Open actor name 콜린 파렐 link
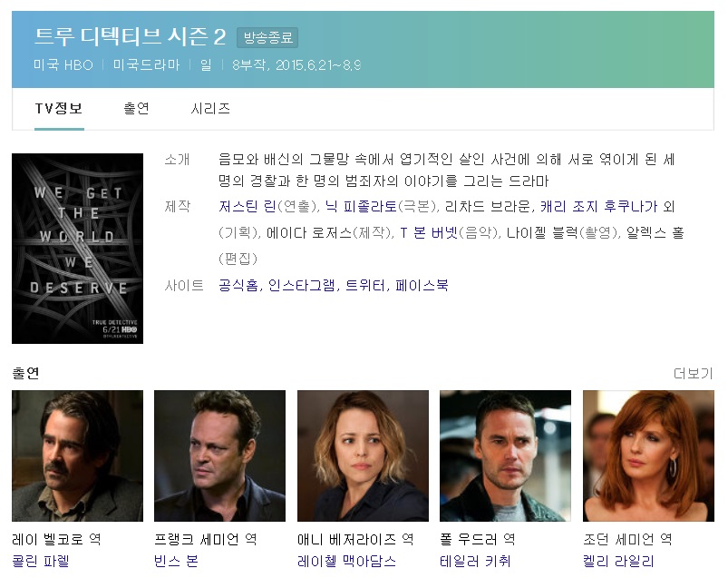728x578 pixels. coord(41,562)
